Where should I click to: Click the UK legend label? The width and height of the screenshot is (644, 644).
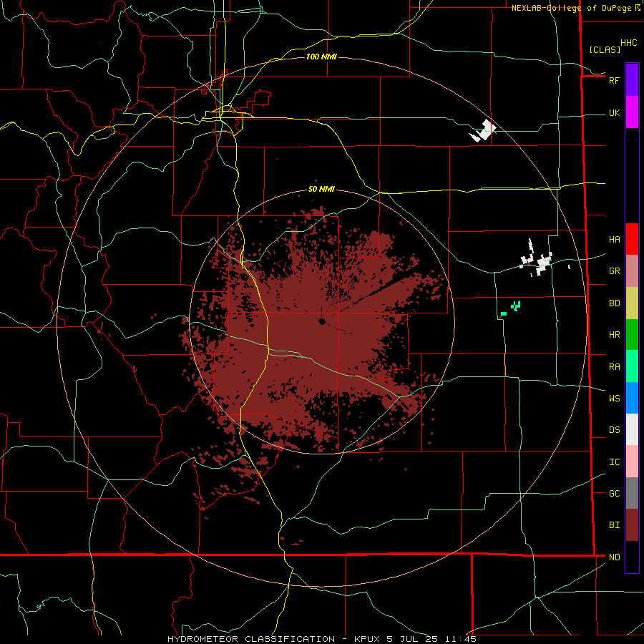(614, 112)
